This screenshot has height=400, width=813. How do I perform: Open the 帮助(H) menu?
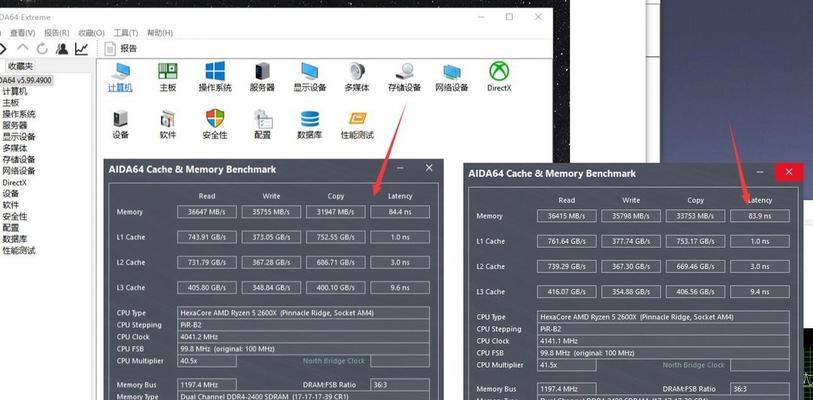160,33
